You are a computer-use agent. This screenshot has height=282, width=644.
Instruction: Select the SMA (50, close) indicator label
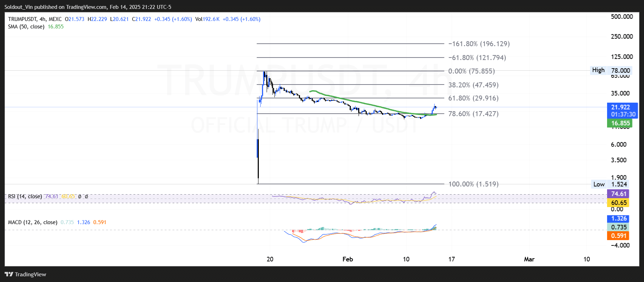[x=26, y=27]
